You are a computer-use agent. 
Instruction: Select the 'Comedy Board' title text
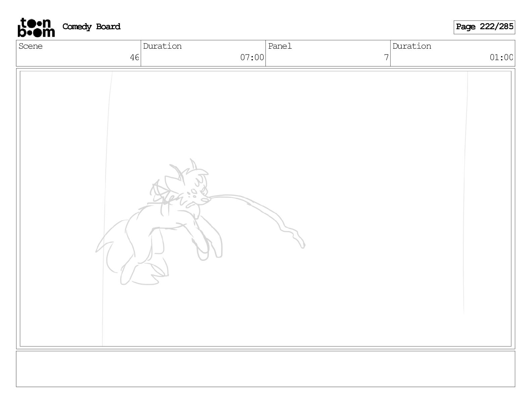pyautogui.click(x=91, y=27)
